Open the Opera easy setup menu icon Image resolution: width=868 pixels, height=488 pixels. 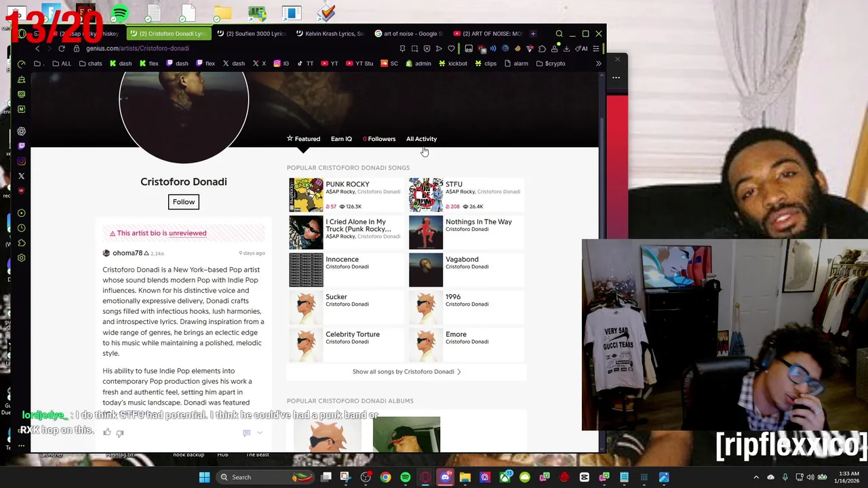596,49
